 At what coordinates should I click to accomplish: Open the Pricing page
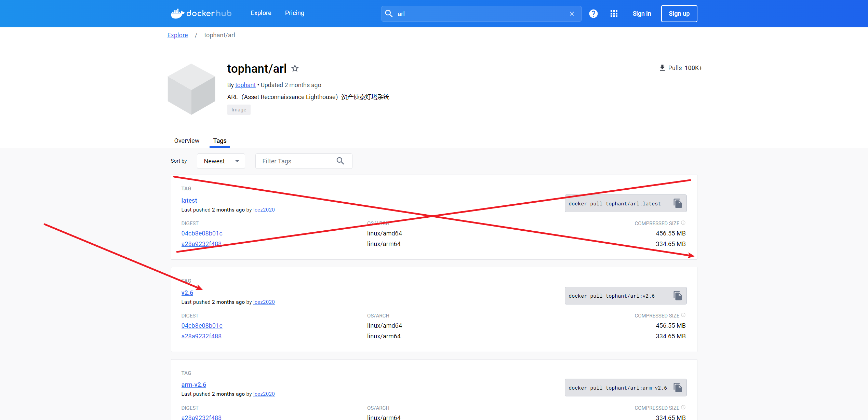tap(295, 13)
